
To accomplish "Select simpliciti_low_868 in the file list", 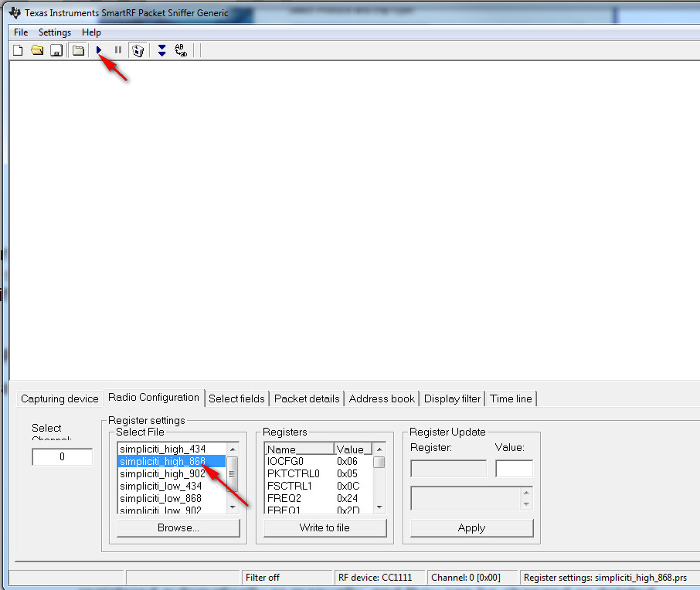I will pyautogui.click(x=172, y=499).
